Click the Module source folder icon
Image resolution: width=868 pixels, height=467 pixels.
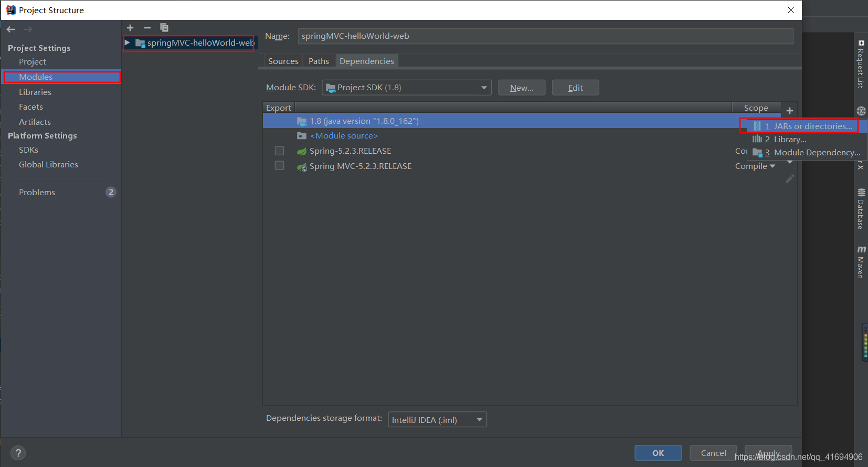(x=302, y=136)
